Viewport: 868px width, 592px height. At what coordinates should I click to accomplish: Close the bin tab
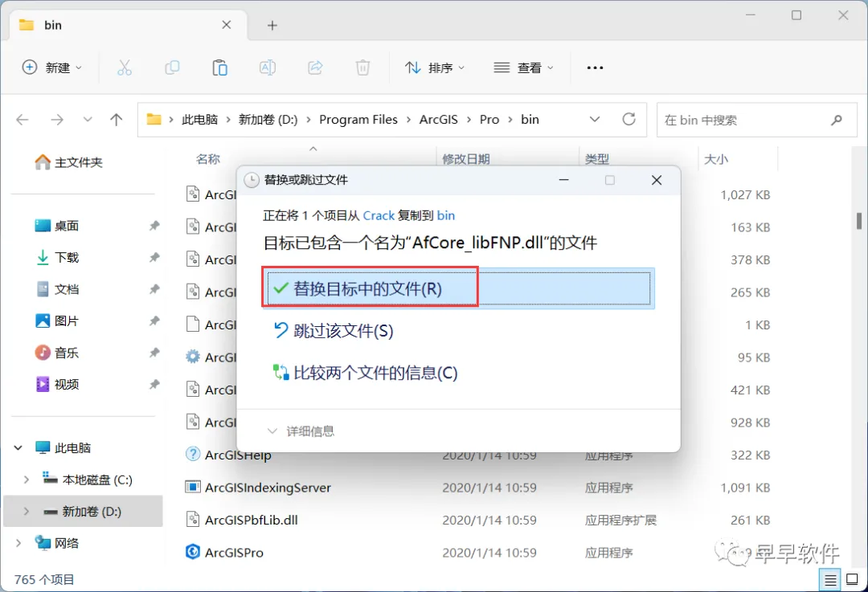pyautogui.click(x=227, y=25)
